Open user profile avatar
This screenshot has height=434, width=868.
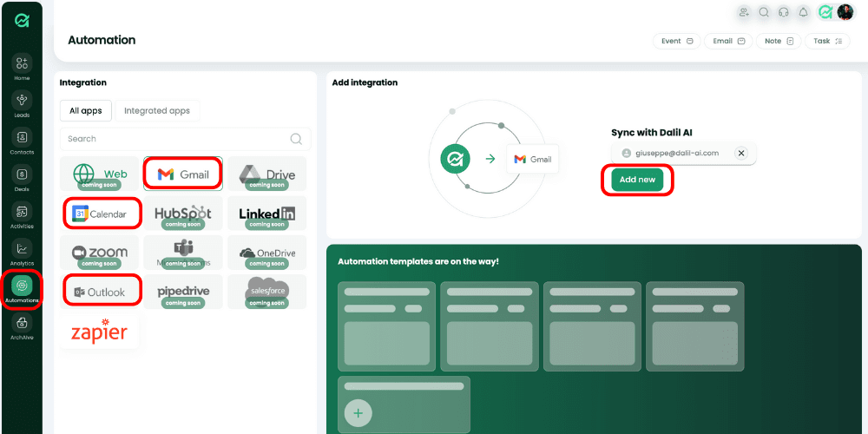click(x=845, y=12)
